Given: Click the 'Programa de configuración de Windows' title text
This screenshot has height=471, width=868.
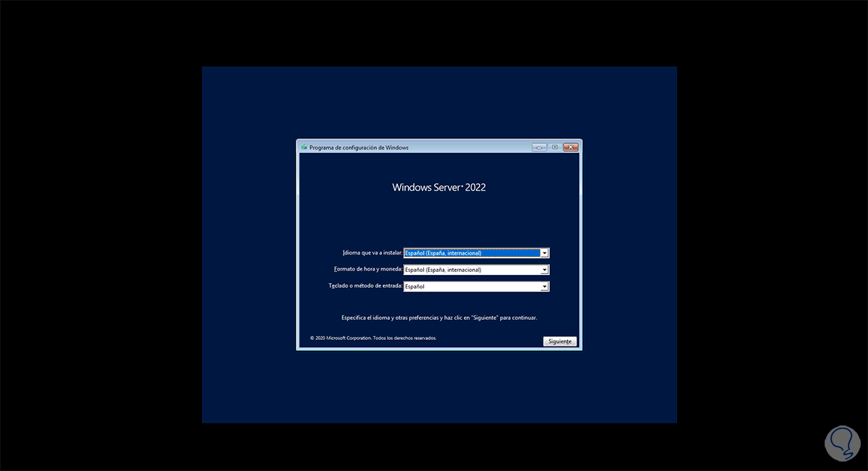Looking at the screenshot, I should [x=359, y=148].
